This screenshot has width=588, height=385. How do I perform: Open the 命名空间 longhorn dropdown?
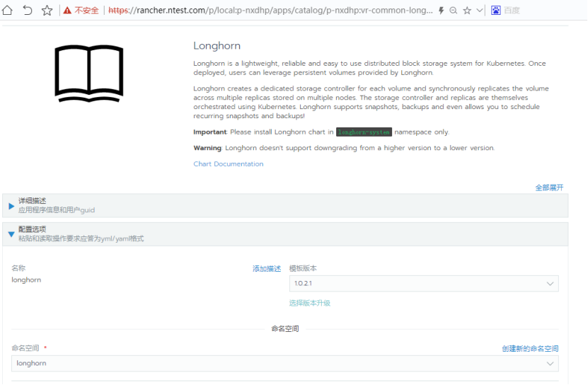point(285,363)
